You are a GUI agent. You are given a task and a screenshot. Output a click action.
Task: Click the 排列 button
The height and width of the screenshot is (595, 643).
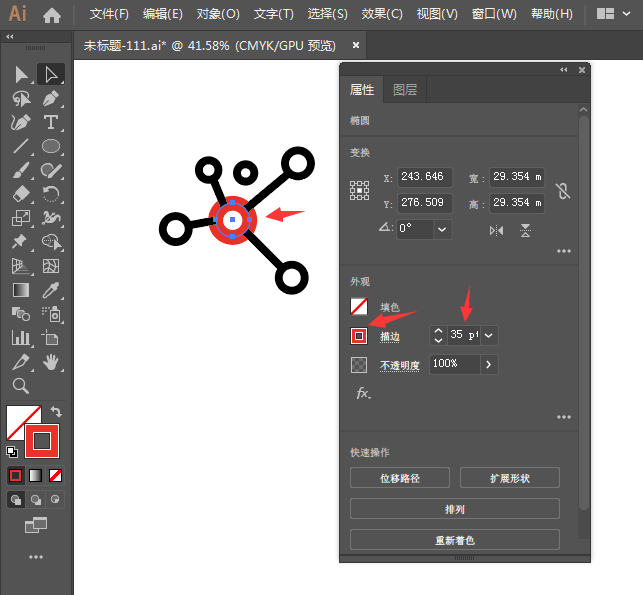[455, 509]
